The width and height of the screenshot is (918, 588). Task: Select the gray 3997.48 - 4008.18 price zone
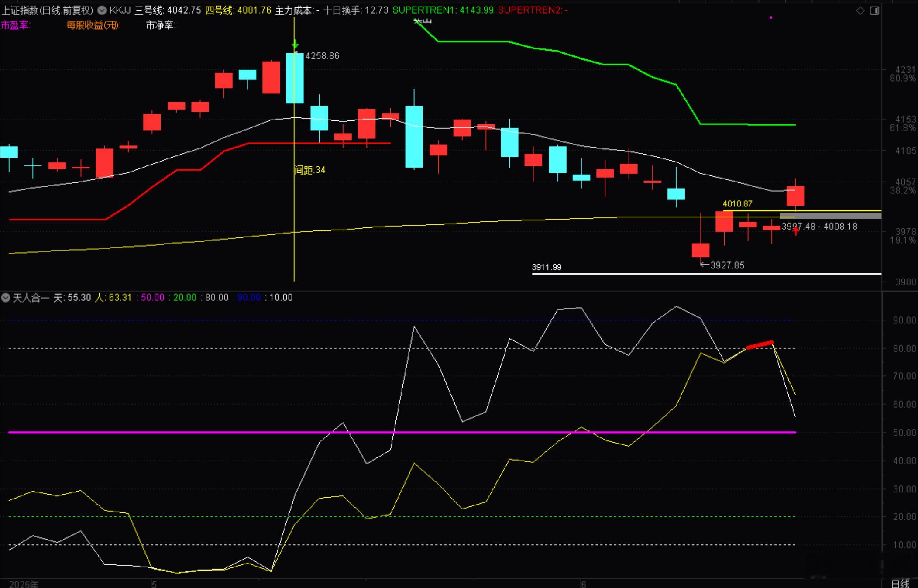[830, 216]
